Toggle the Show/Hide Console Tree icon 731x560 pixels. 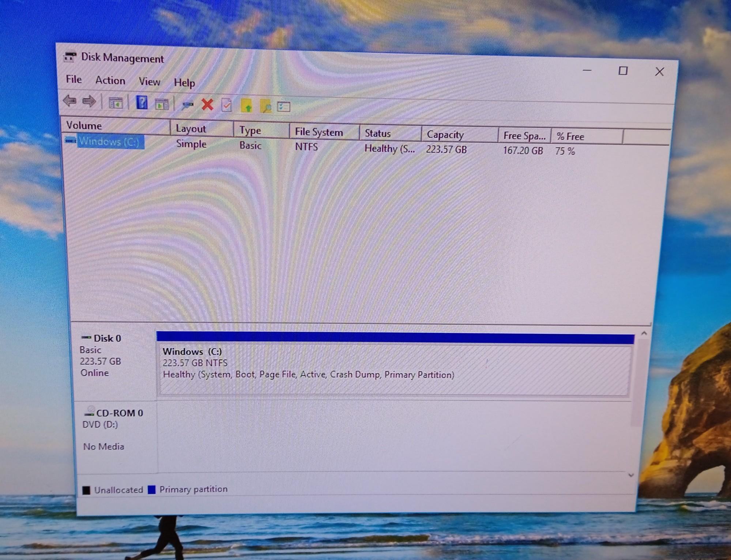pyautogui.click(x=116, y=104)
